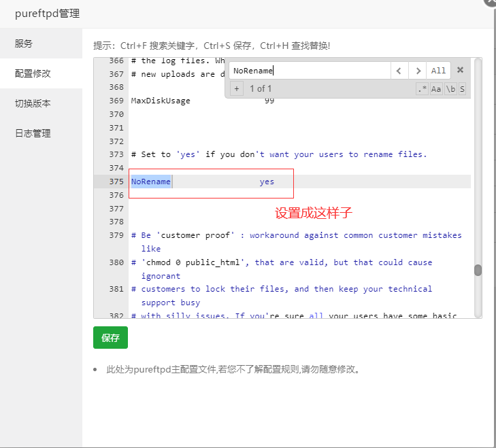Click the comment text on line 373

click(x=279, y=154)
